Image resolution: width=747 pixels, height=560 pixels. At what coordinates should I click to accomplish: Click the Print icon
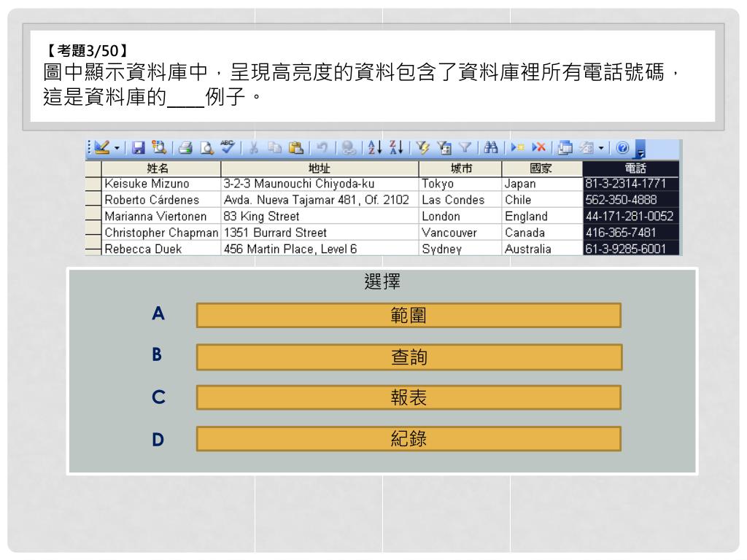click(x=185, y=148)
